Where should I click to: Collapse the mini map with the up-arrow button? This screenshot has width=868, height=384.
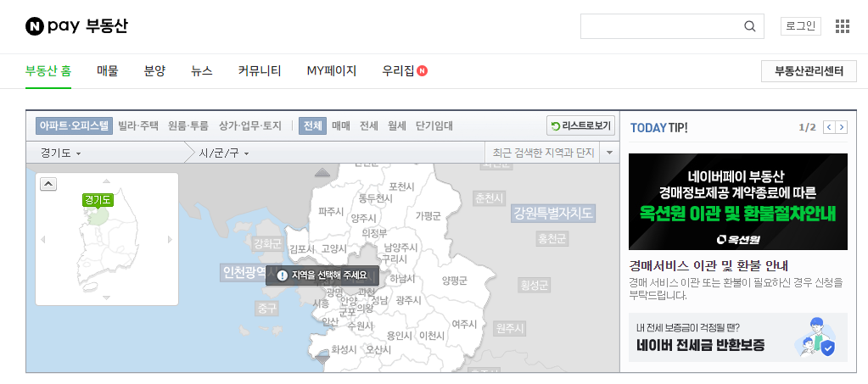click(48, 184)
